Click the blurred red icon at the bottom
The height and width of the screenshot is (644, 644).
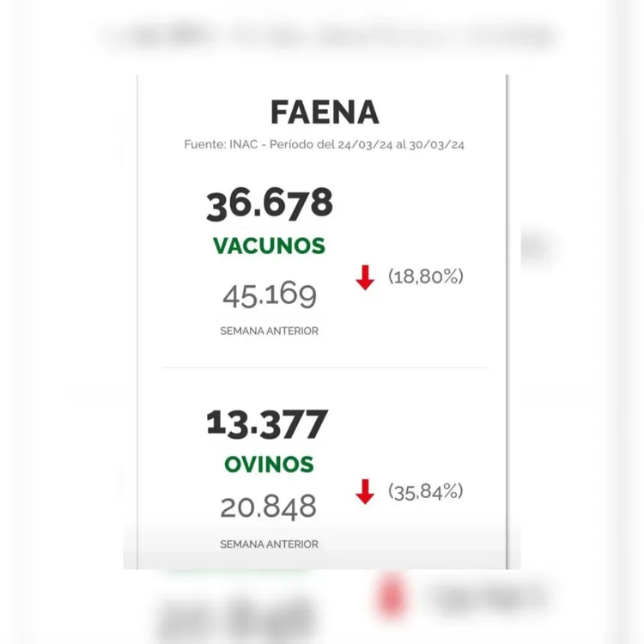[392, 595]
